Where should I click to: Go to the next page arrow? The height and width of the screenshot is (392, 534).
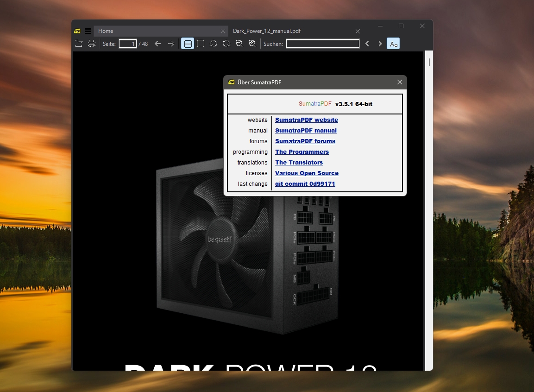coord(171,44)
